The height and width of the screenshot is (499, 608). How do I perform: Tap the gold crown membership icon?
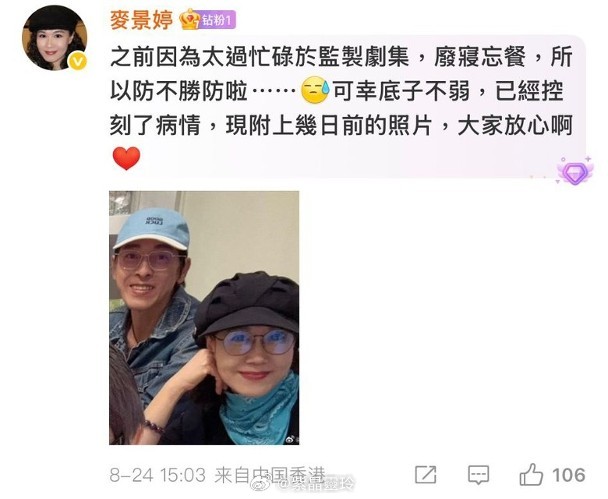coord(189,19)
